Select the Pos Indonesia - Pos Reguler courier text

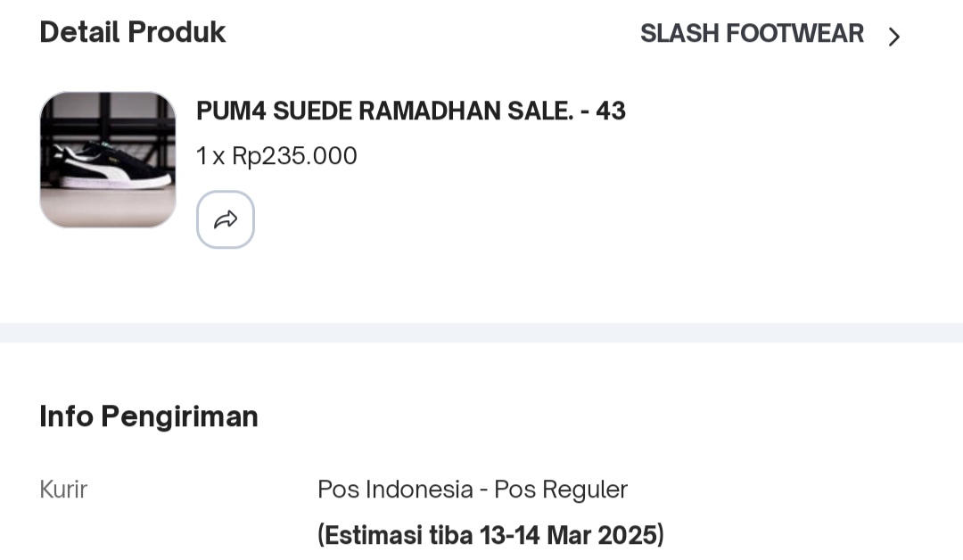[473, 490]
